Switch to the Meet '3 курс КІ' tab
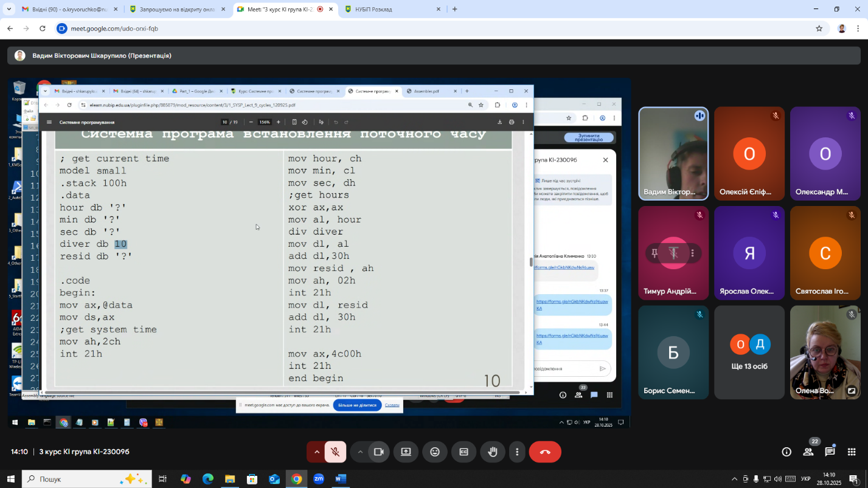 tap(286, 9)
